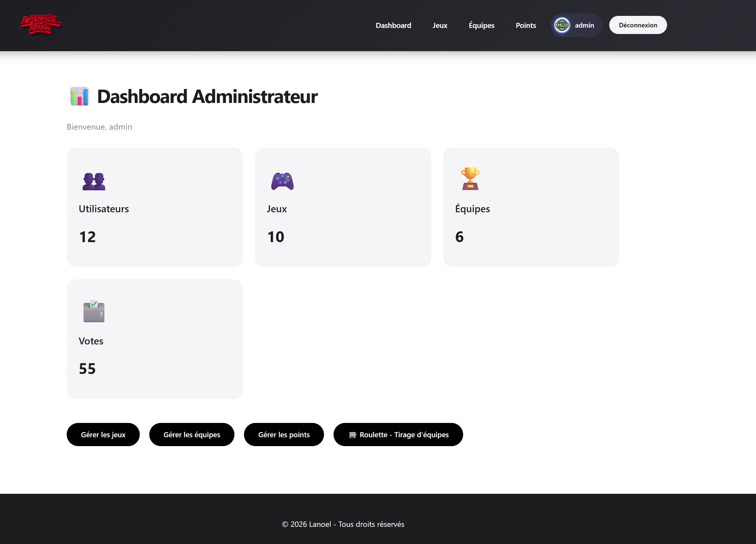Viewport: 756px width, 544px height.
Task: Click the Dashboard Administrateur heading
Action: pos(207,96)
